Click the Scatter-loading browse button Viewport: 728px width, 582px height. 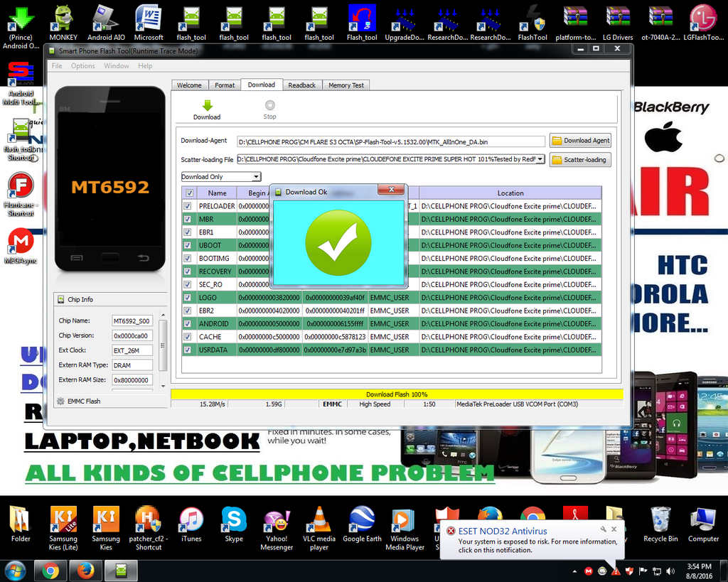tap(580, 160)
